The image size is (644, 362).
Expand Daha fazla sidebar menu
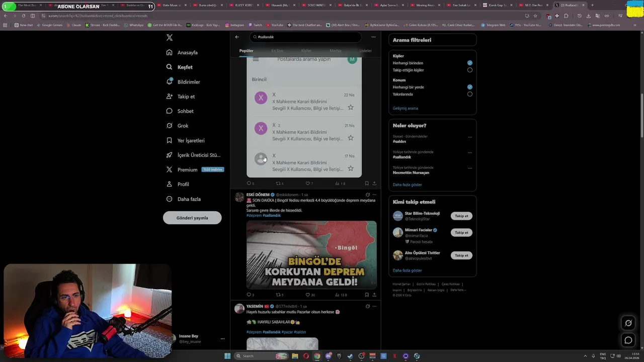coord(183,199)
